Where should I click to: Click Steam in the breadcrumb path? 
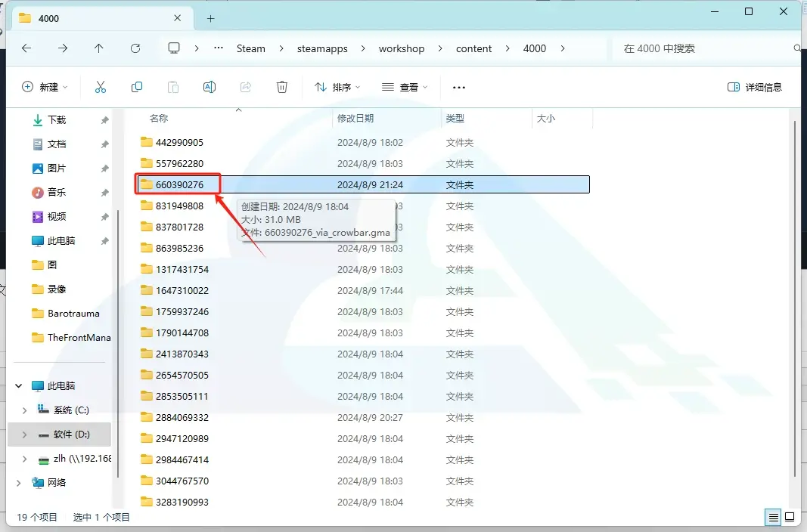[251, 48]
